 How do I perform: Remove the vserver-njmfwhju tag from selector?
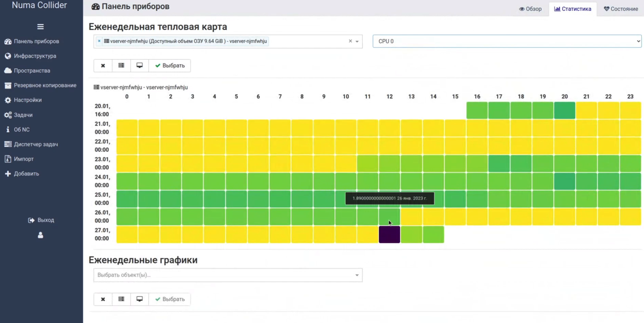(x=99, y=41)
